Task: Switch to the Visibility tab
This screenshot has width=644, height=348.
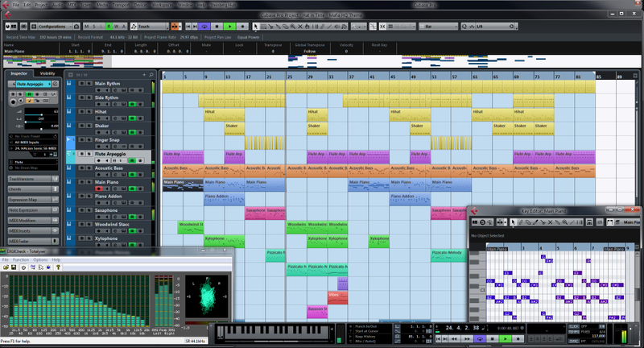Action: point(47,73)
